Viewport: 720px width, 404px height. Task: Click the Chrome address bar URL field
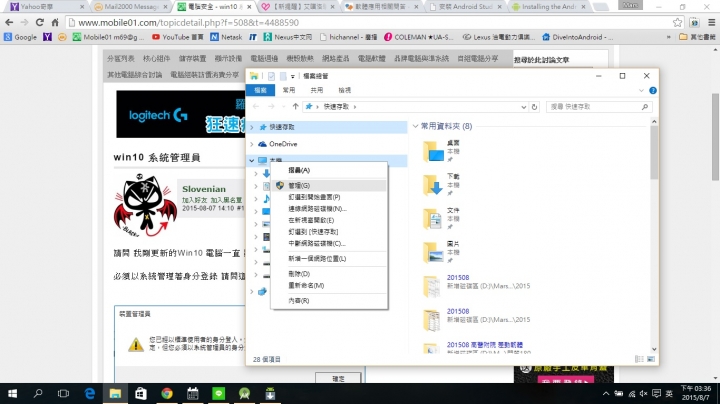point(370,22)
